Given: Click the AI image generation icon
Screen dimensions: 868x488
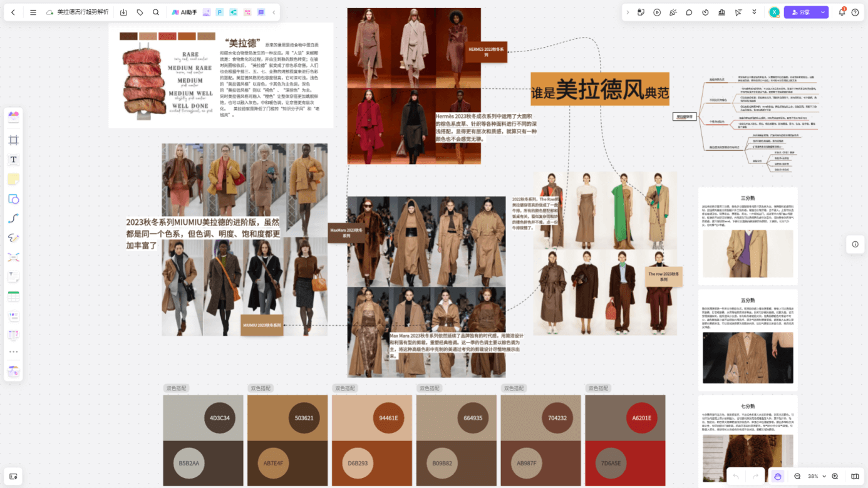Looking at the screenshot, I should point(207,13).
